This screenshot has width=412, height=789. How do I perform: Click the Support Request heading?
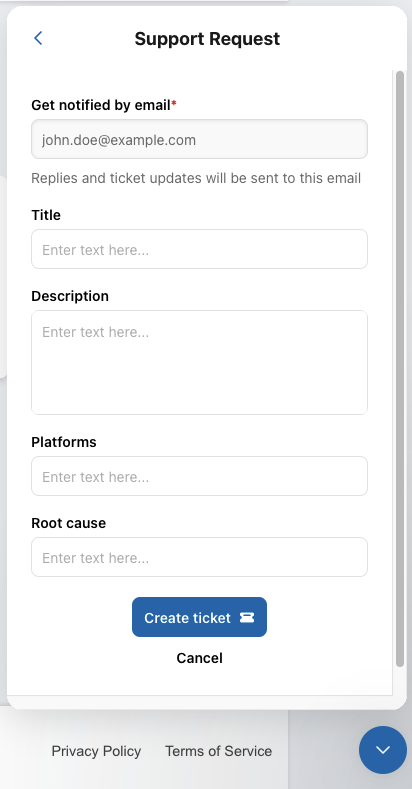tap(207, 39)
